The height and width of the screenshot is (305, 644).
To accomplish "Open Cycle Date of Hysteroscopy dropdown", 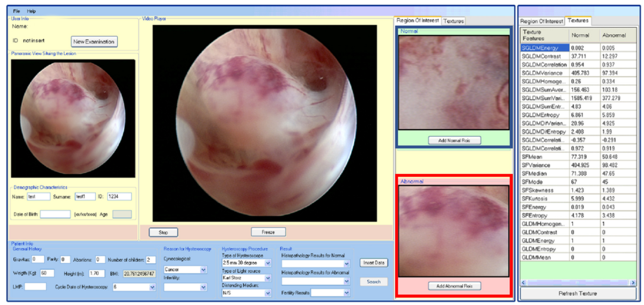I will (x=152, y=287).
